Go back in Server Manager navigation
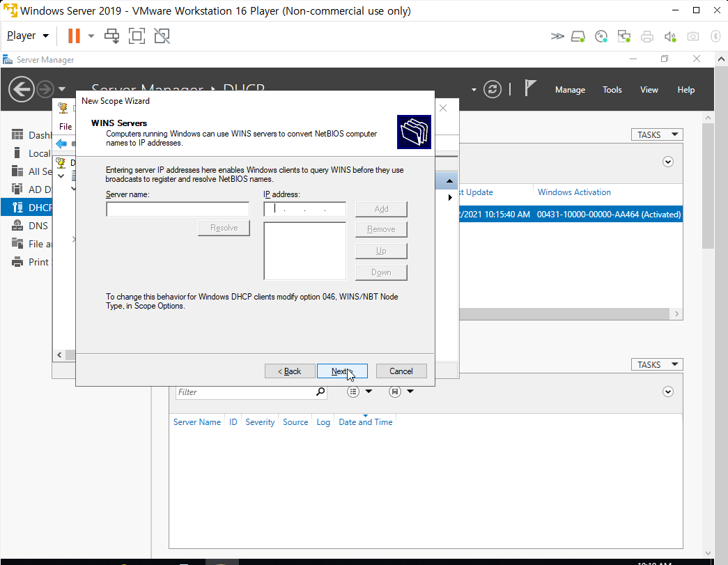Screen dimensions: 728x565 (x=22, y=89)
